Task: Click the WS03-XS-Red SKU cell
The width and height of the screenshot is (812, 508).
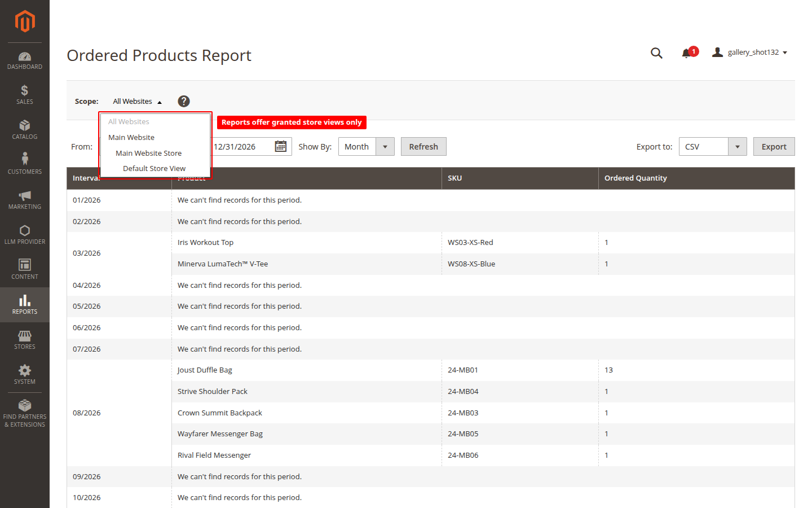Action: pyautogui.click(x=520, y=243)
